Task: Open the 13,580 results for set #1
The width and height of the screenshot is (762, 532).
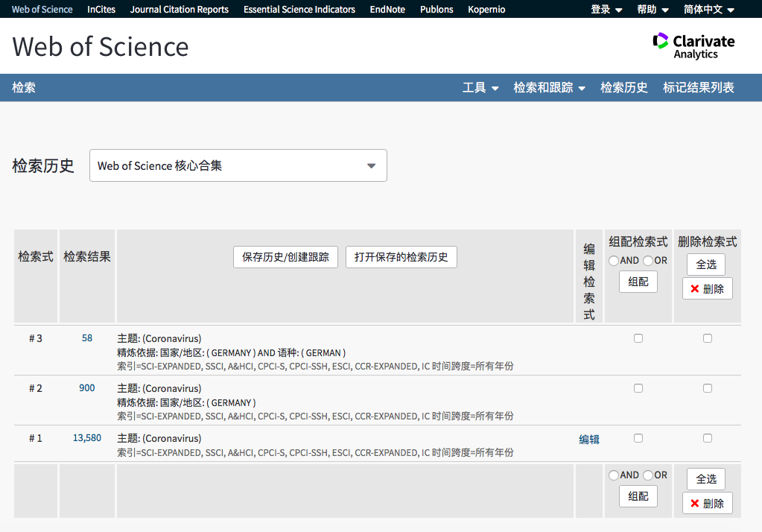Action: pyautogui.click(x=87, y=438)
